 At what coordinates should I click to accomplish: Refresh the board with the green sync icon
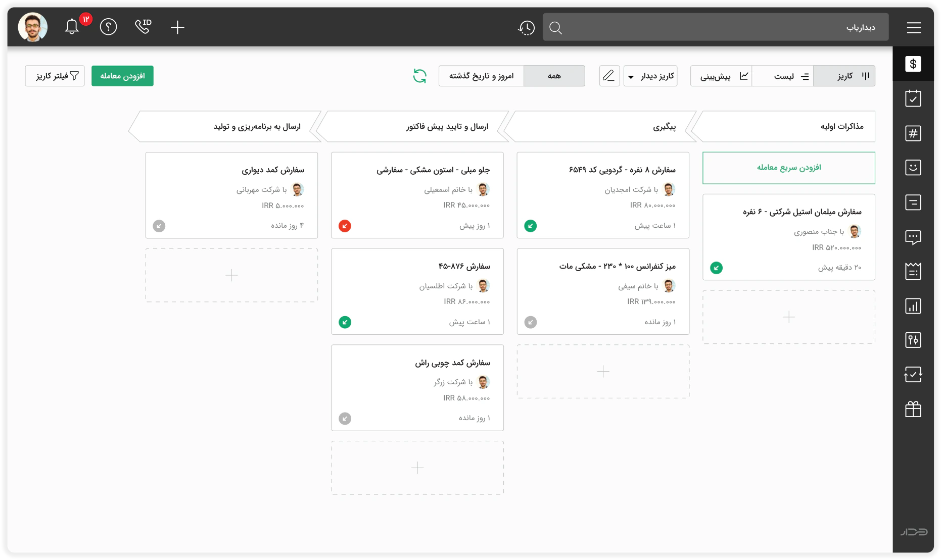tap(419, 76)
